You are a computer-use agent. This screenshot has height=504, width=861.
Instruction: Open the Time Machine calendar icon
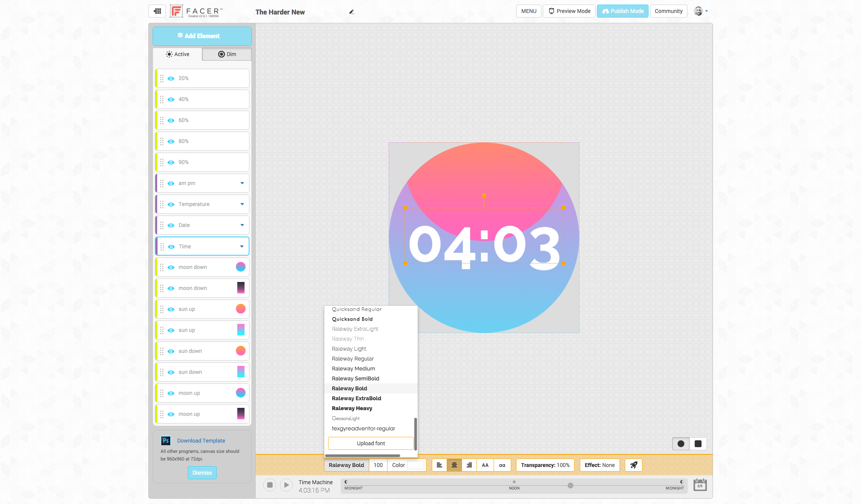tap(700, 485)
